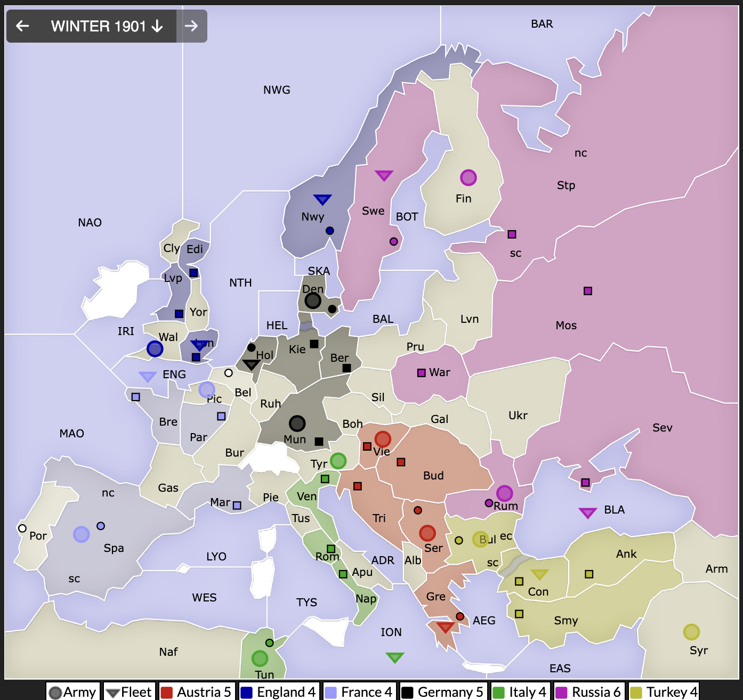The image size is (743, 700).
Task: Select the French army in Picardy
Action: (207, 389)
